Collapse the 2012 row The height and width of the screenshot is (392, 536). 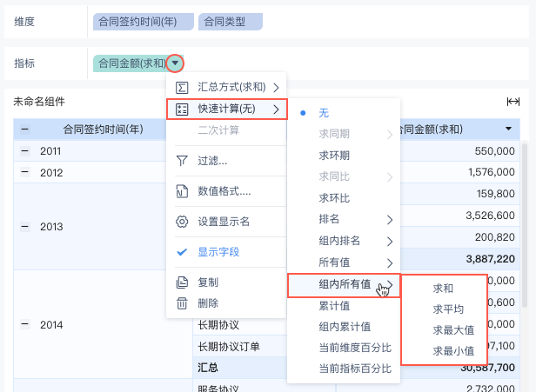click(x=25, y=172)
